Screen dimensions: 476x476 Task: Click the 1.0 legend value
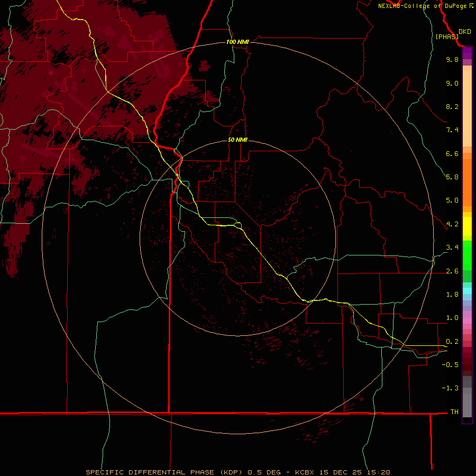[452, 318]
